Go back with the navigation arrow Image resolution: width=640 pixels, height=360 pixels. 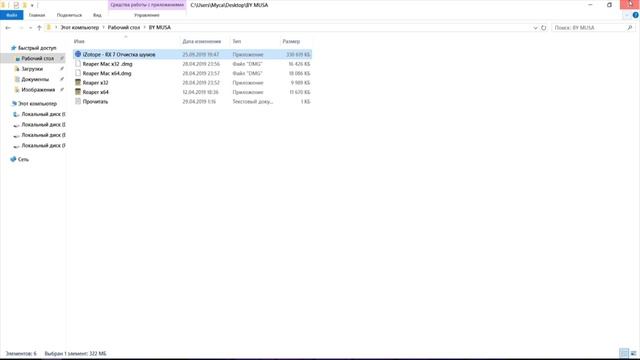[8, 28]
